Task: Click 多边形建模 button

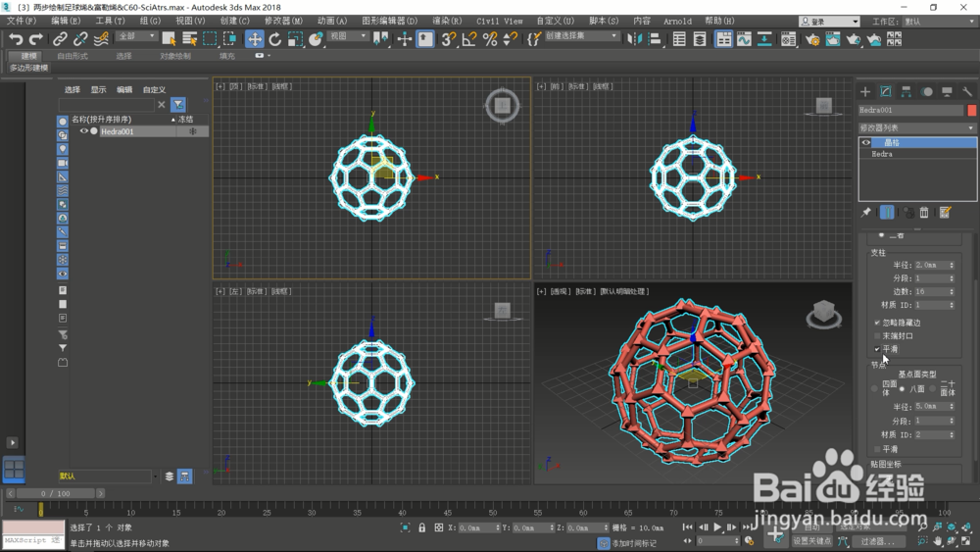Action: click(x=28, y=68)
